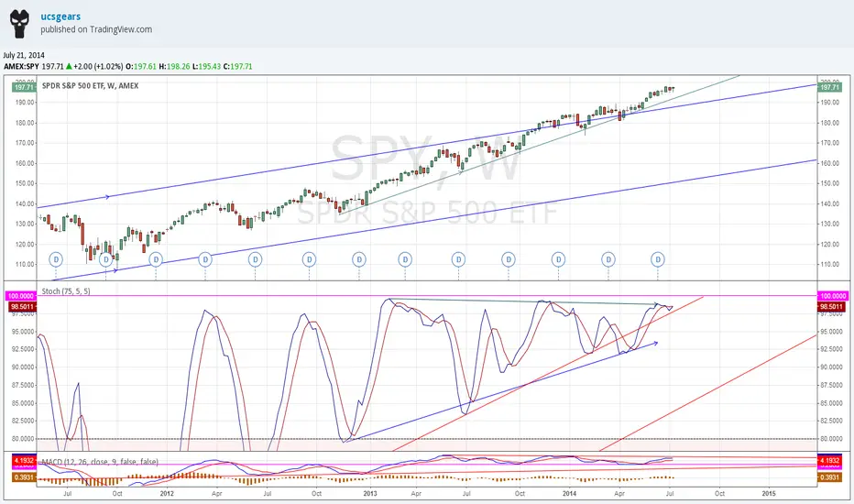This screenshot has height=504, width=854.
Task: Select the September 2011 dividend marker
Action: (x=105, y=260)
